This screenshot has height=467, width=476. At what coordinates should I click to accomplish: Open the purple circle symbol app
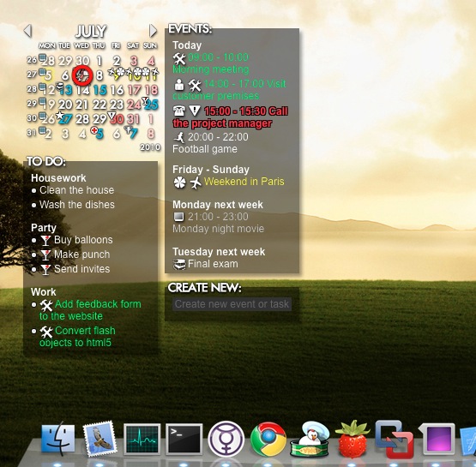coord(226,439)
